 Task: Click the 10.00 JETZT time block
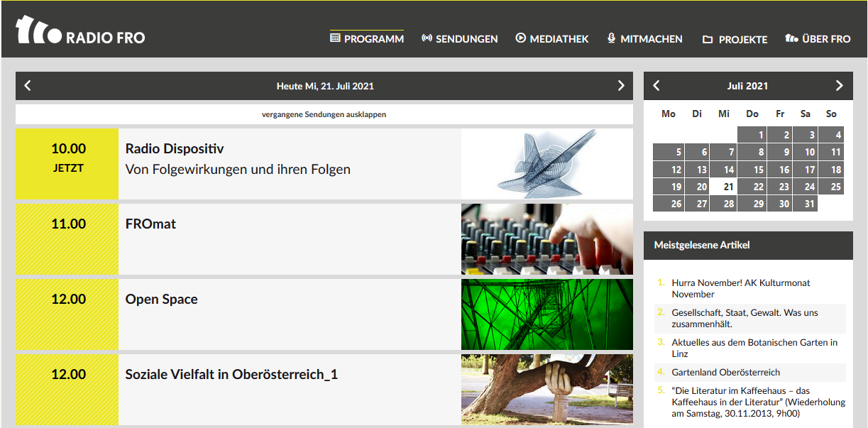(67, 164)
